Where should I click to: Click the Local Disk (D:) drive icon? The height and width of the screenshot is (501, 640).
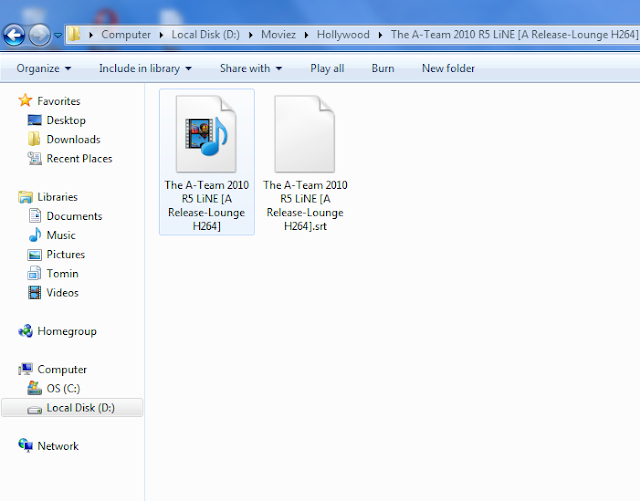34,409
